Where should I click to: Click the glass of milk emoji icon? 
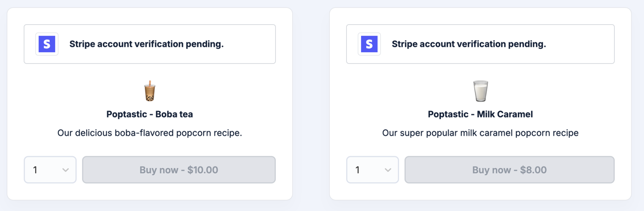point(480,91)
